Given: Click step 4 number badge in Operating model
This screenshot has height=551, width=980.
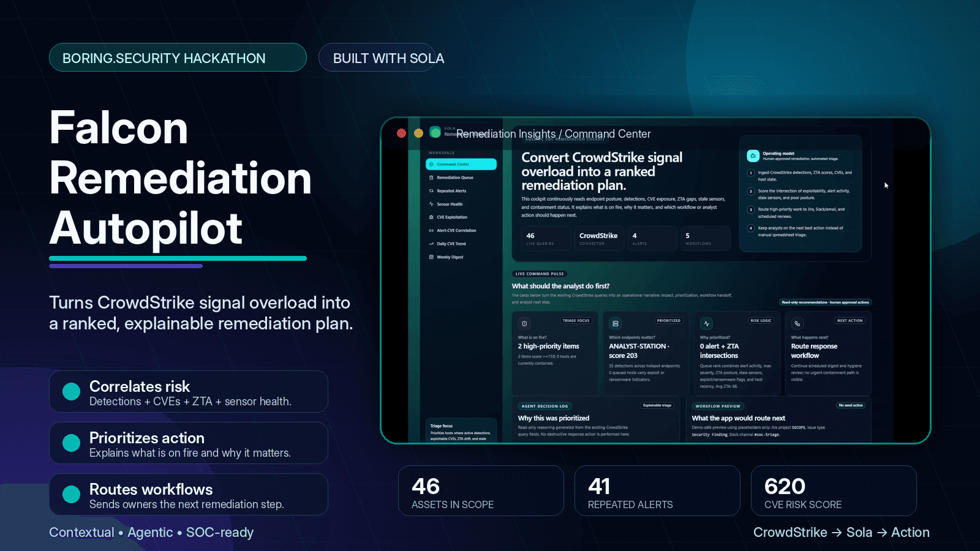Looking at the screenshot, I should pos(751,228).
